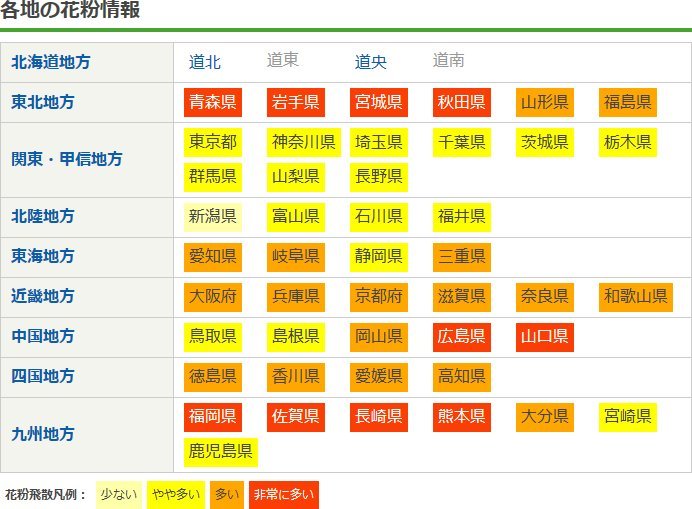This screenshot has width=692, height=509.
Task: Select 高知県 in Shikoku row
Action: 461,376
